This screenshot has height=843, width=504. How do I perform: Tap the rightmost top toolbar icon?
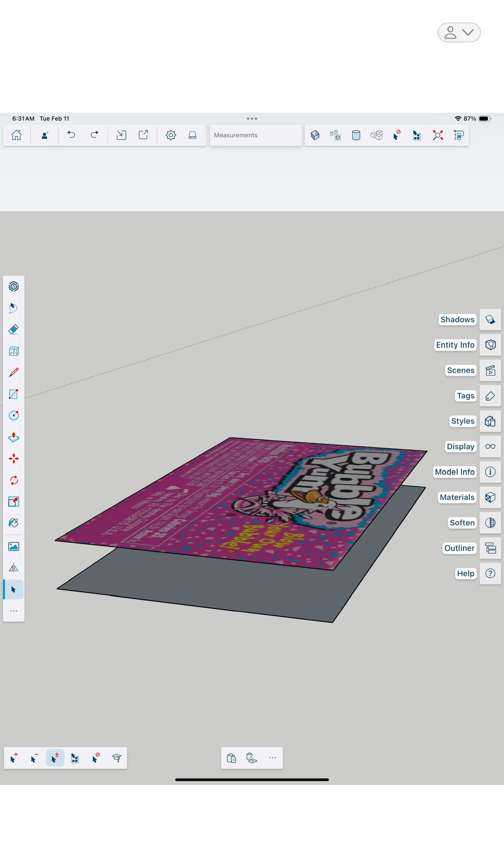coord(458,135)
